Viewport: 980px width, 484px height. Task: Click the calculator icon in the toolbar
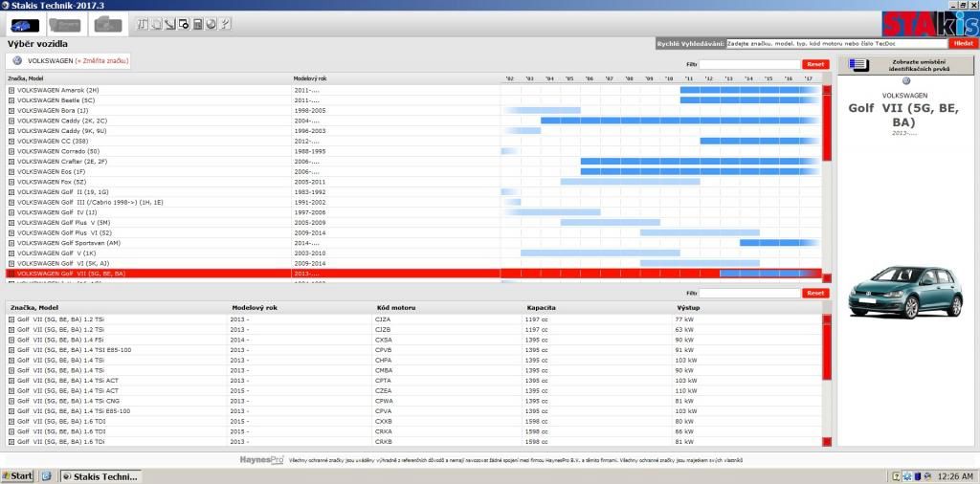pos(197,24)
